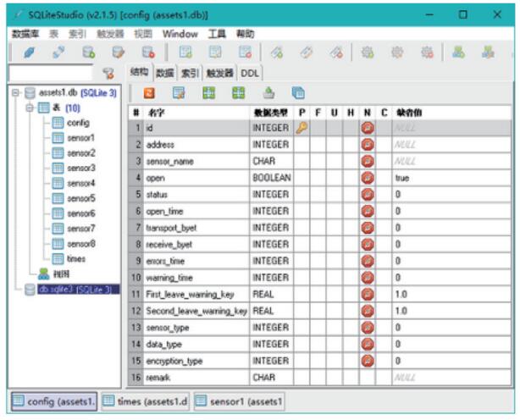The image size is (520, 420).
Task: Click the first green add column icon
Action: (x=209, y=93)
